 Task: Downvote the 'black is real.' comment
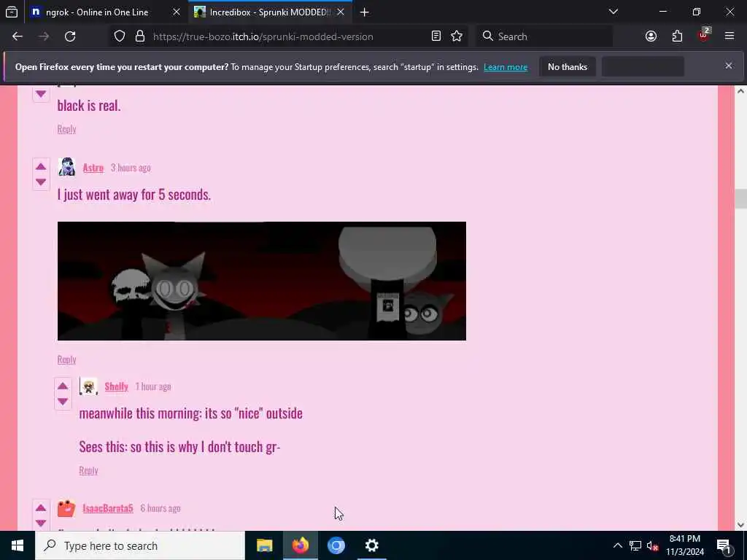tap(41, 94)
